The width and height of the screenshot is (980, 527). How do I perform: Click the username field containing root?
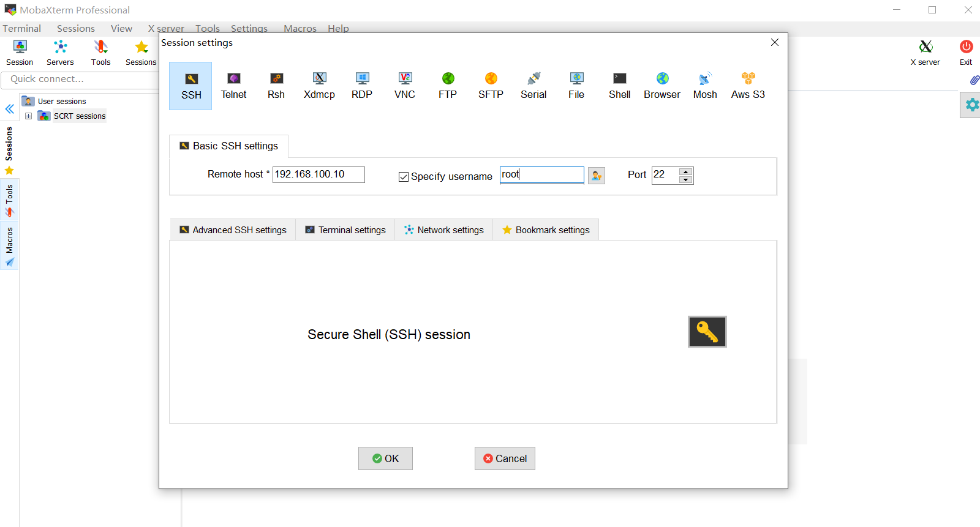[542, 174]
